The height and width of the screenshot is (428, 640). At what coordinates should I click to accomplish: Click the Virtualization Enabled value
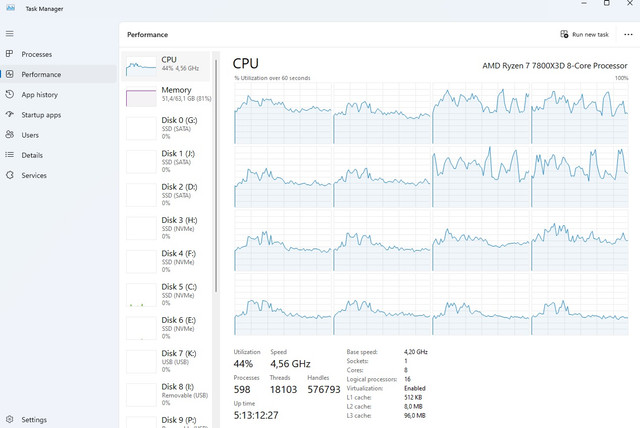pos(415,388)
